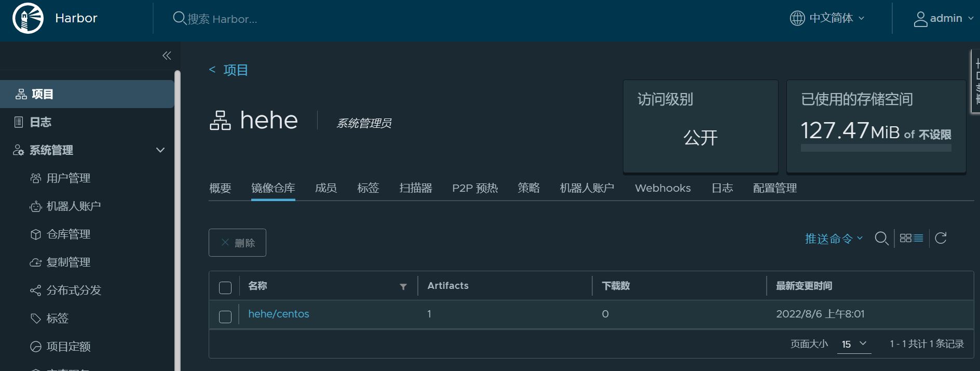The height and width of the screenshot is (371, 980).
Task: Go back to 项目 list link
Action: tap(236, 70)
